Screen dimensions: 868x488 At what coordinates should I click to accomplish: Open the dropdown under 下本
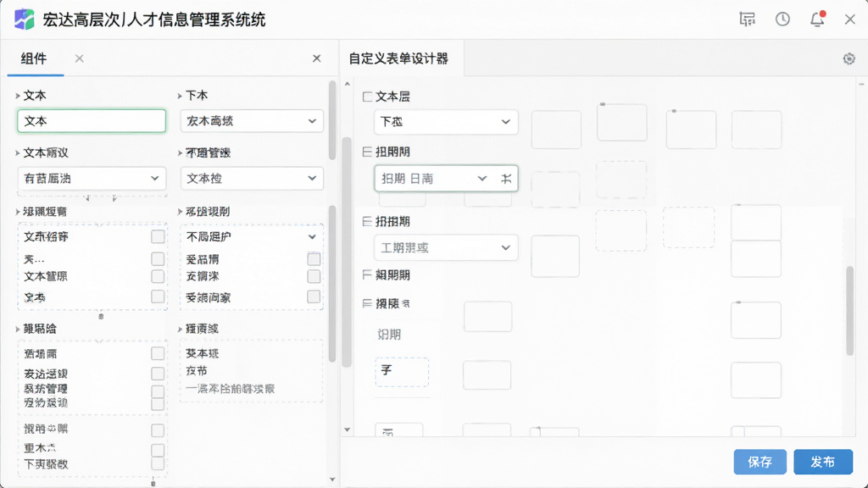coord(252,121)
